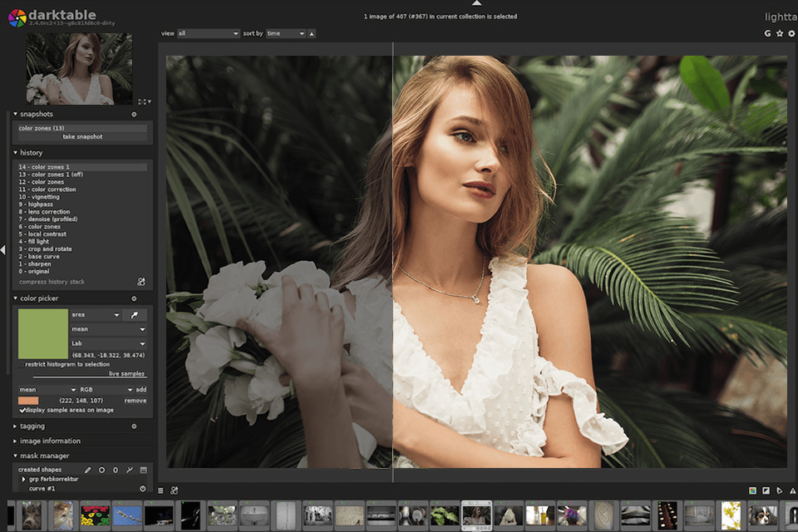Add a live color sample
Viewport: 798px width, 532px height.
pyautogui.click(x=141, y=390)
